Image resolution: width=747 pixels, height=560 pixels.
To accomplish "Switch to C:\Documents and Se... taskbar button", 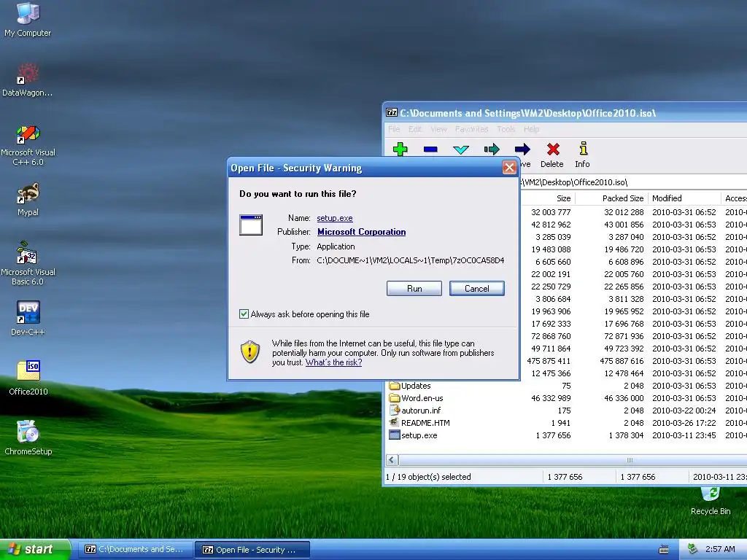I will (135, 550).
